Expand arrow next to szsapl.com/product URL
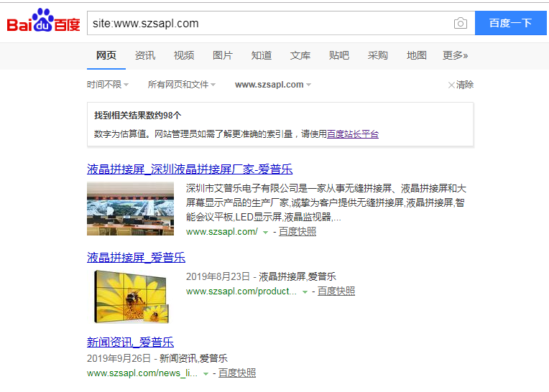 (305, 291)
